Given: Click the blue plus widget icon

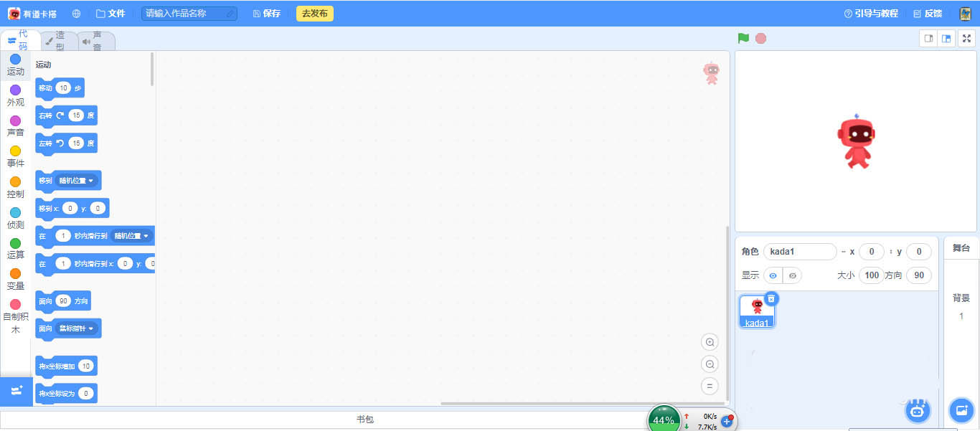Looking at the screenshot, I should 727,421.
